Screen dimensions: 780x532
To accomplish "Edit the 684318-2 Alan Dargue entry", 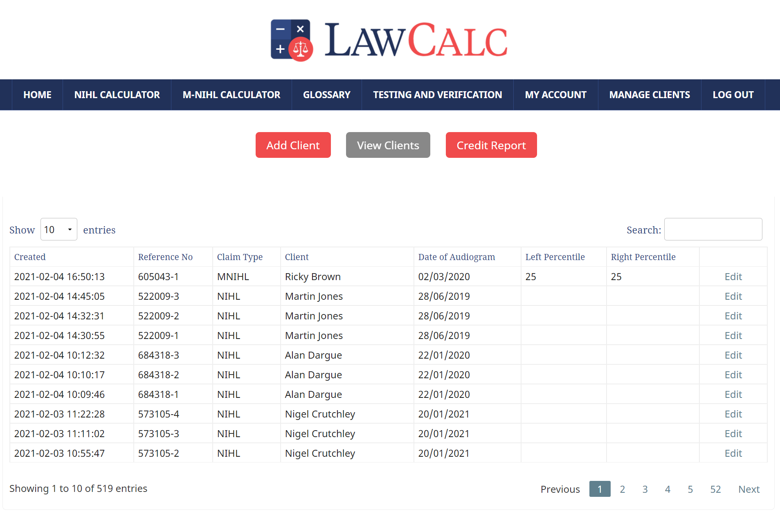I will click(733, 375).
